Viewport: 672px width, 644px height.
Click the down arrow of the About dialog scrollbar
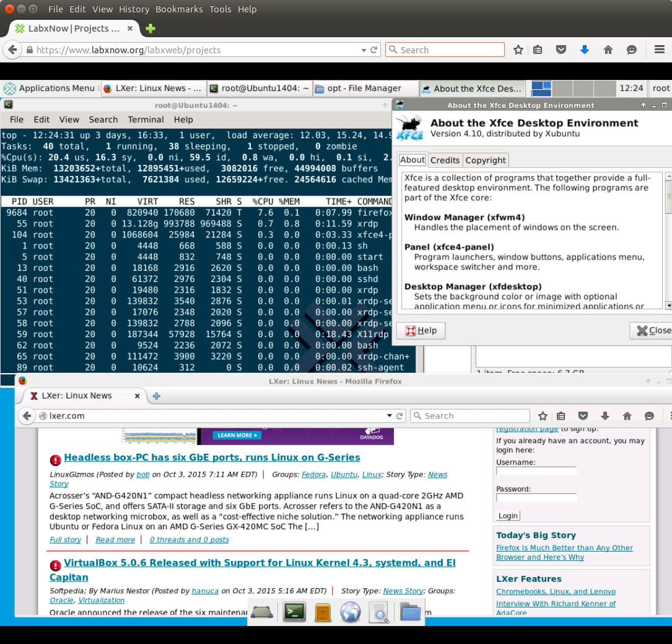click(x=668, y=305)
